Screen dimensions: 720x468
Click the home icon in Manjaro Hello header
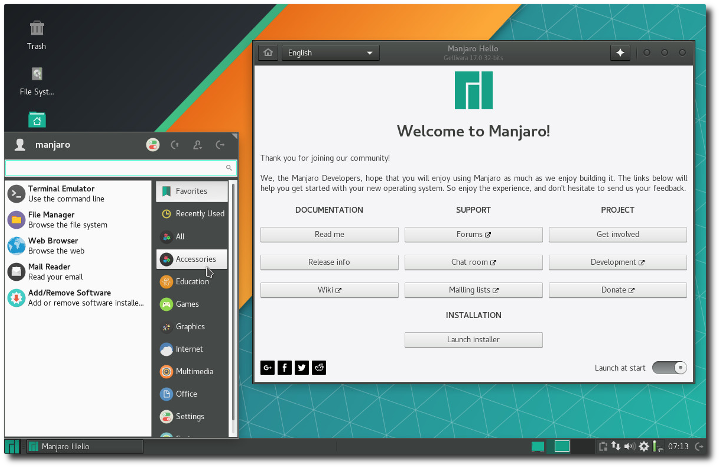tap(268, 53)
